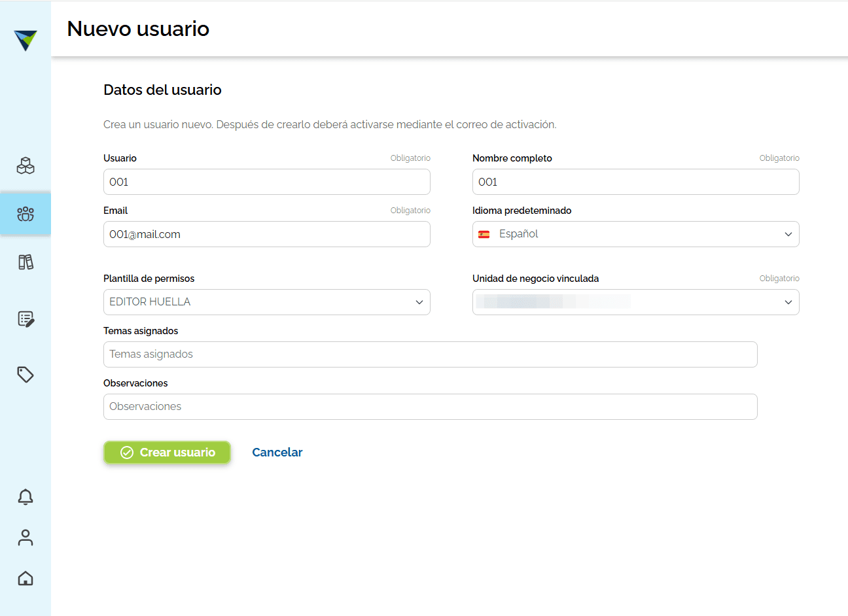Click inside the Usuario field
This screenshot has width=848, height=616.
click(267, 182)
